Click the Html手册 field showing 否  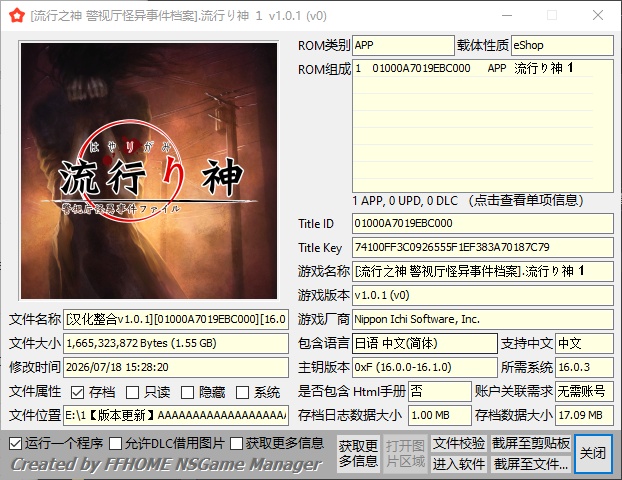[440, 392]
